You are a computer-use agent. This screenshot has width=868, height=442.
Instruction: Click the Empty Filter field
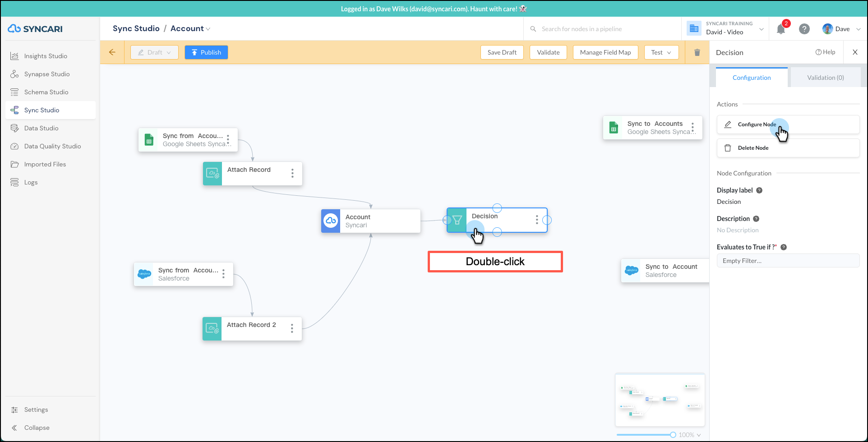[788, 261]
